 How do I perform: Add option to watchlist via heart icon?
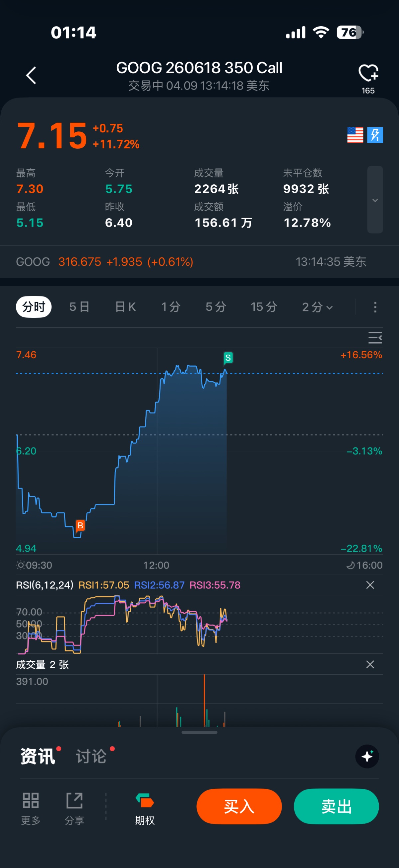click(368, 74)
